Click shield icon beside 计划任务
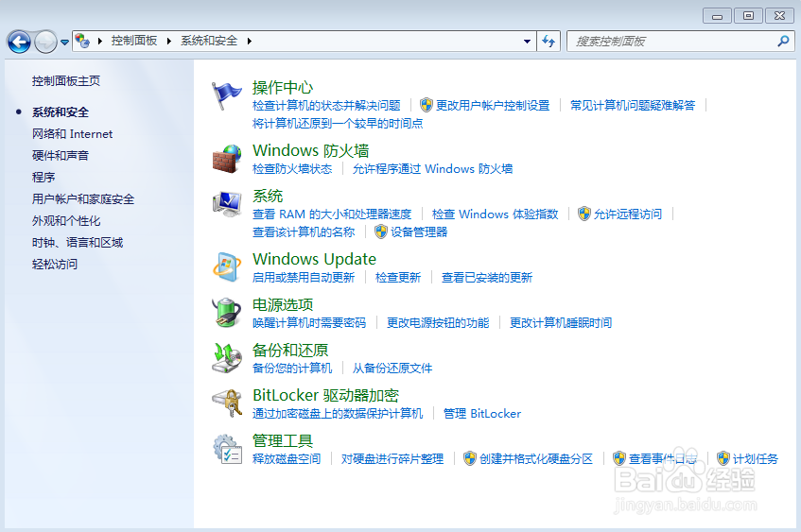Screen dimensions: 801x532 (723, 458)
